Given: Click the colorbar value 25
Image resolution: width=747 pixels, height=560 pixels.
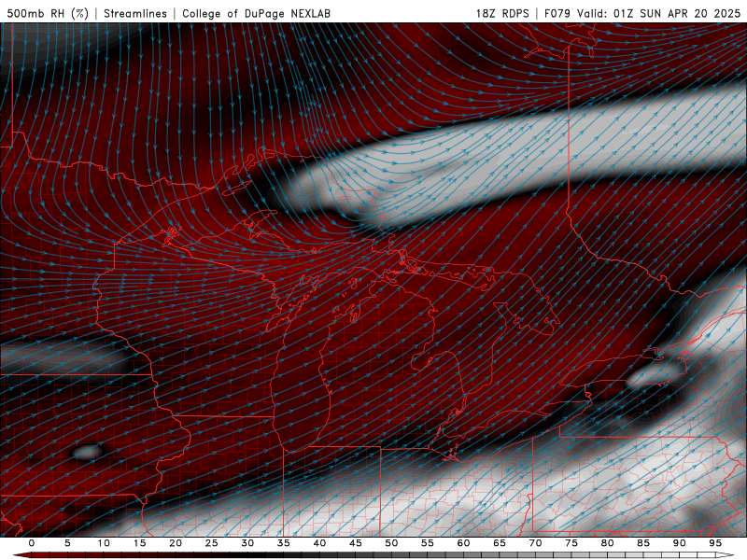Looking at the screenshot, I should coord(212,543).
